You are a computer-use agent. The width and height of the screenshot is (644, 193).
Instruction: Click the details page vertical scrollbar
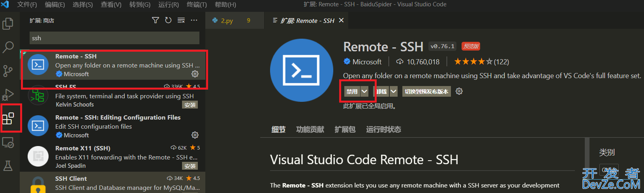[587, 165]
